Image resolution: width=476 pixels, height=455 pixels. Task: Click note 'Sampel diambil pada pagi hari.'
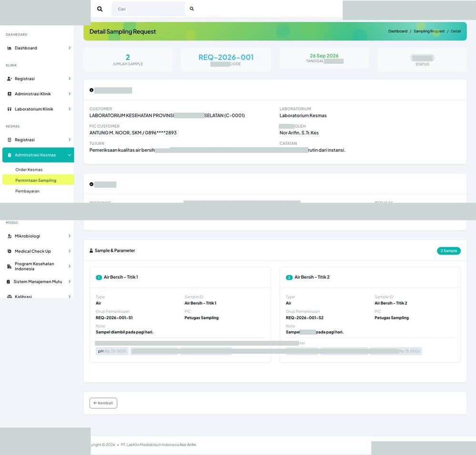point(124,332)
